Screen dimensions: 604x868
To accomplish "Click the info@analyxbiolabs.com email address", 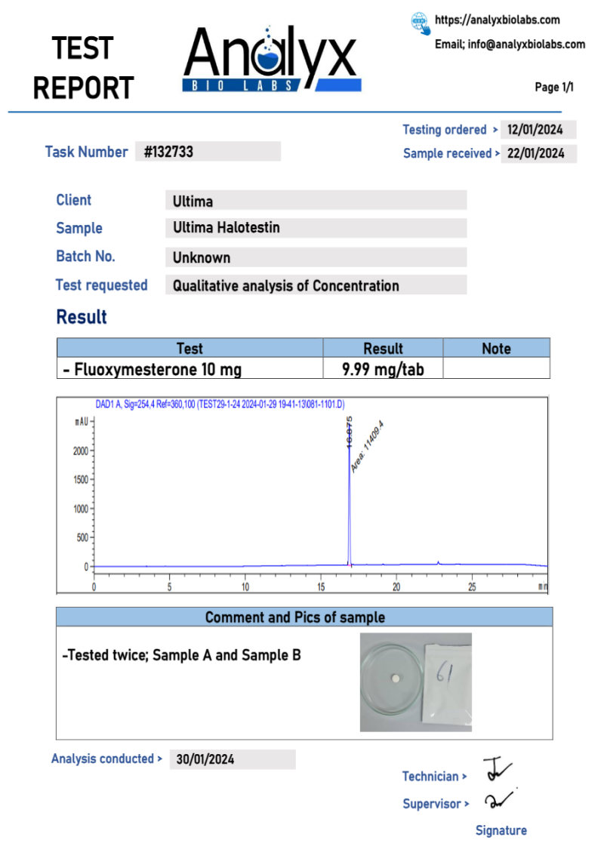I will pyautogui.click(x=526, y=45).
